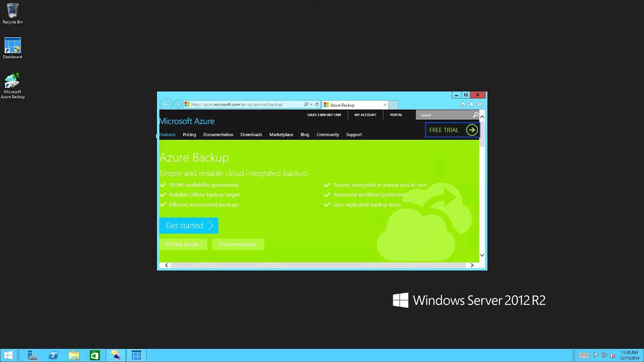Open the Blog menu item
Screen dimensions: 644x362
tap(305, 135)
